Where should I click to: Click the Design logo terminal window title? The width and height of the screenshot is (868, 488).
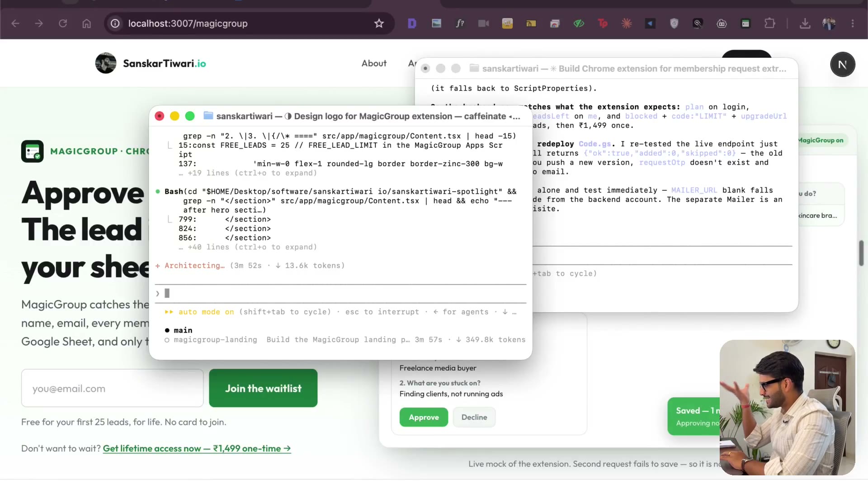(368, 116)
